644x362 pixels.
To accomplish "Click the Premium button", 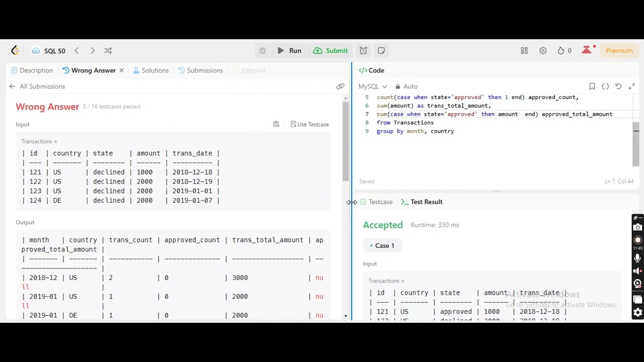I will click(x=619, y=51).
